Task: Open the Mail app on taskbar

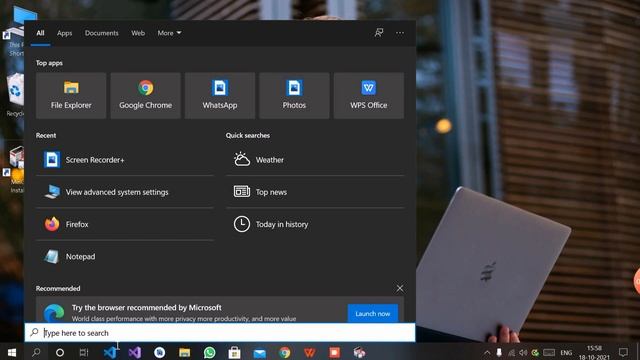Action: pos(260,353)
